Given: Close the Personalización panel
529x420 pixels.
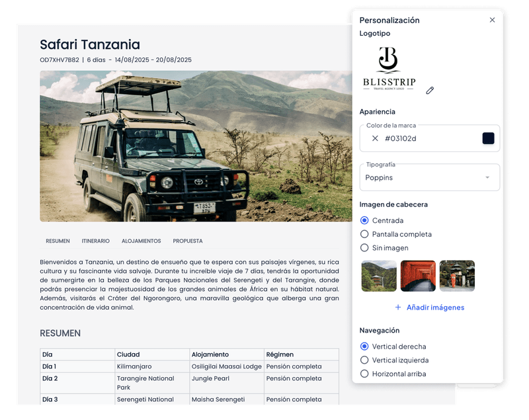Looking at the screenshot, I should coord(493,20).
